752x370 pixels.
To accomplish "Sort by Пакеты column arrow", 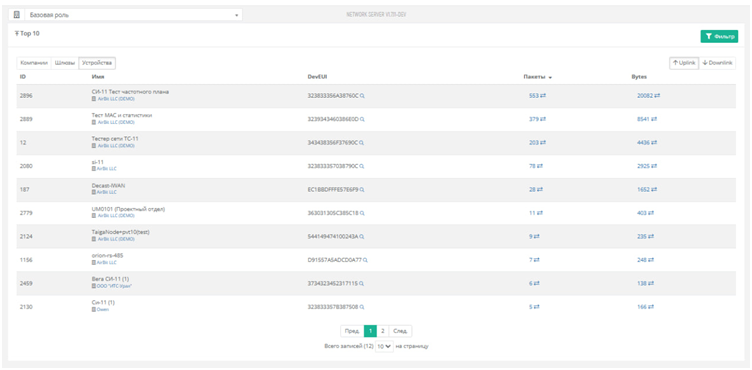I will pos(551,78).
